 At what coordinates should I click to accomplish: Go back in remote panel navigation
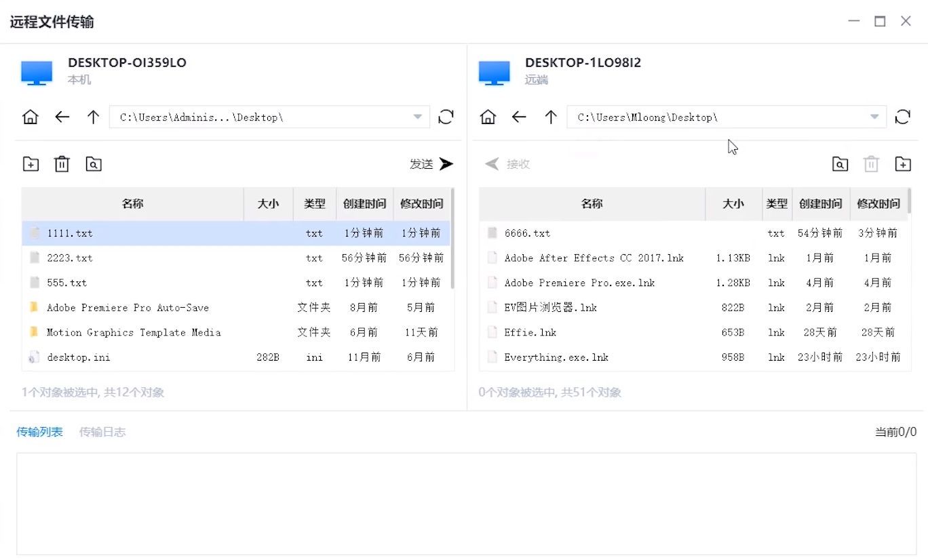[x=519, y=117]
